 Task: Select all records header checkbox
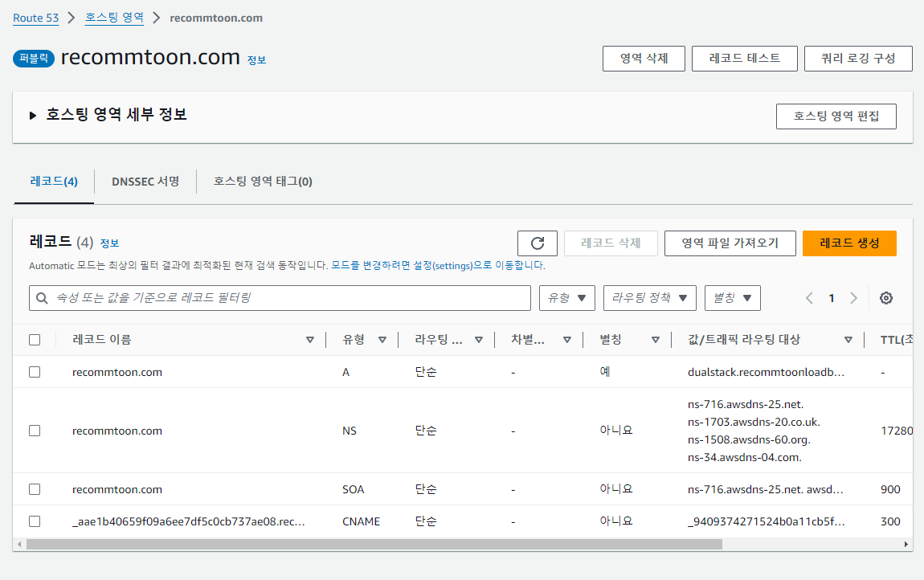[35, 340]
